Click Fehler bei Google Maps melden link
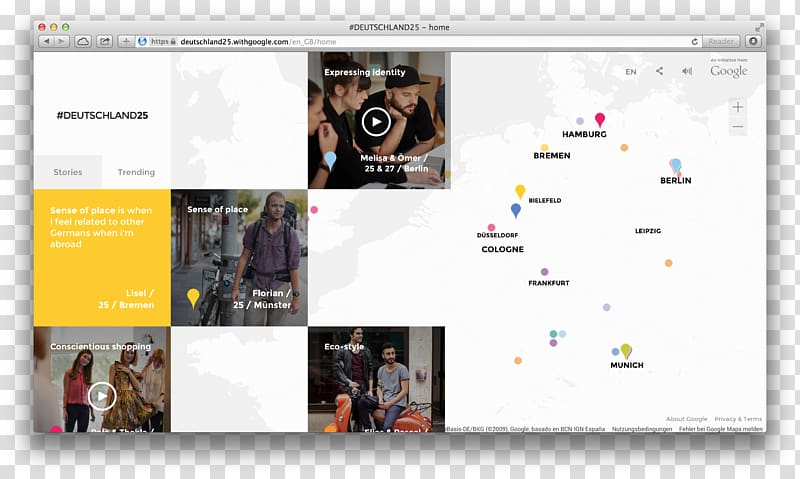Image resolution: width=800 pixels, height=479 pixels. click(x=720, y=429)
